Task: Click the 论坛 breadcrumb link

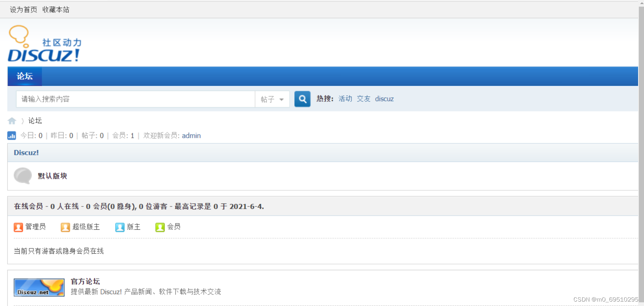Action: point(35,121)
